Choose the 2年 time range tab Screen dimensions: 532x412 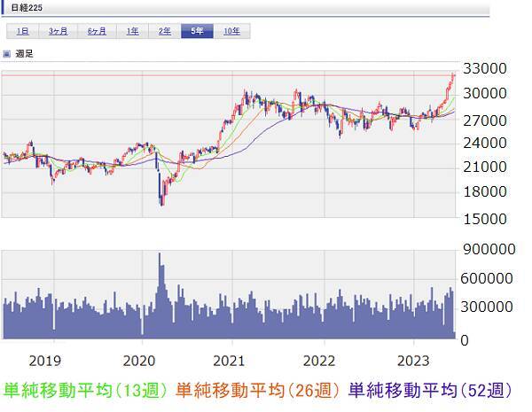tap(165, 31)
